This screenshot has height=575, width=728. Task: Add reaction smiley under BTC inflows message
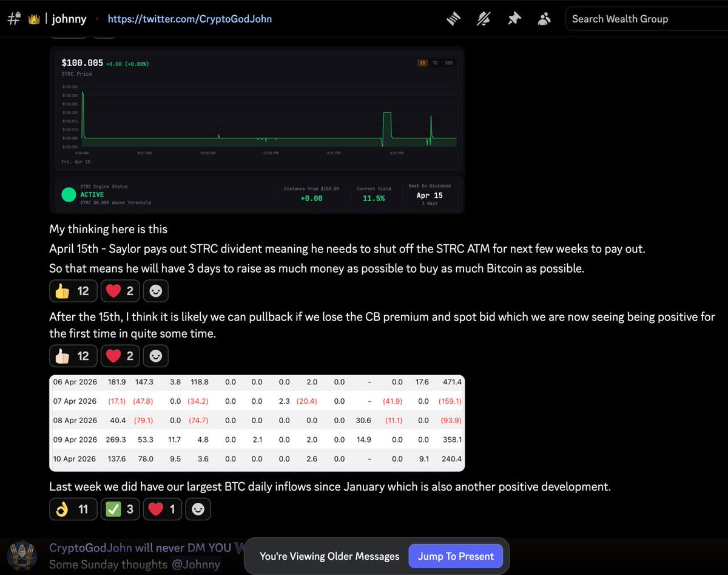click(x=198, y=509)
